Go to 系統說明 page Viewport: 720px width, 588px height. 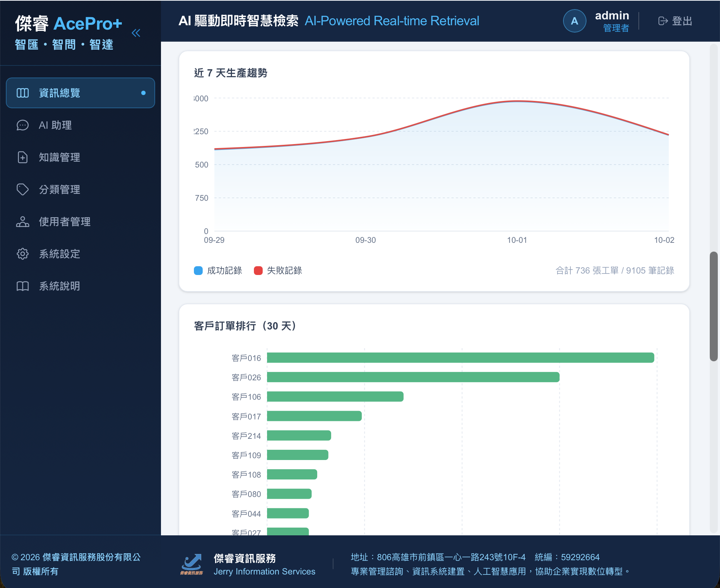click(x=80, y=286)
